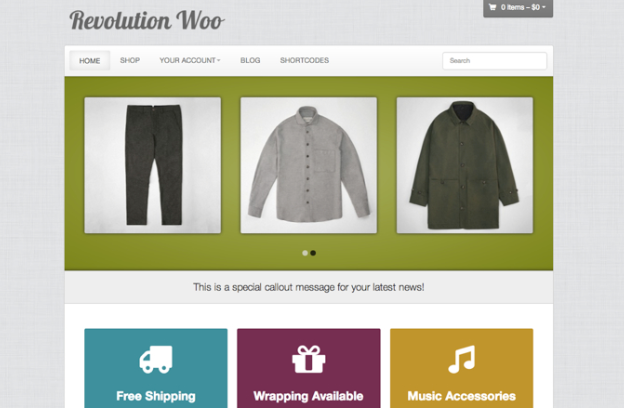Open the Shop menu item

tap(130, 61)
